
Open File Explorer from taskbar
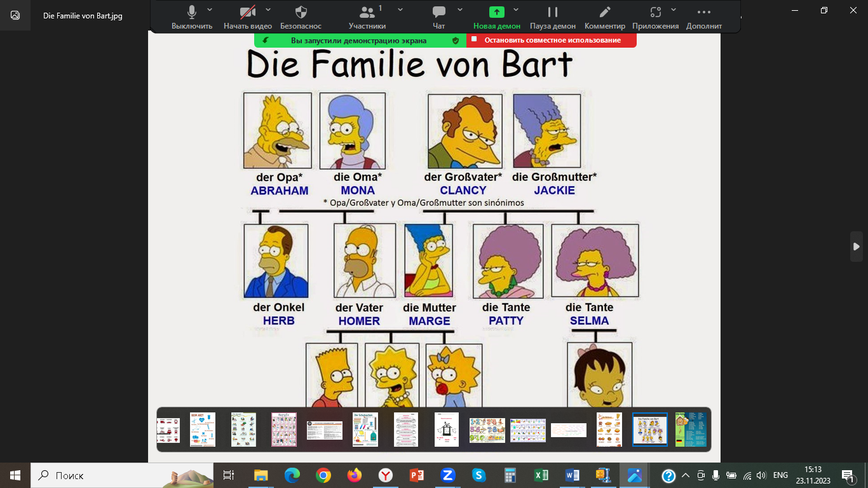tap(261, 475)
